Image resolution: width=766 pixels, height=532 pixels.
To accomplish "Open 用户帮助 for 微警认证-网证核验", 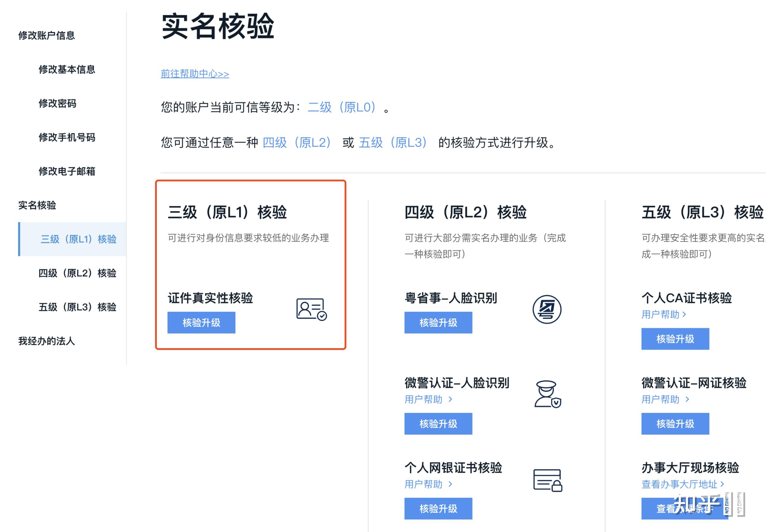I will [665, 399].
